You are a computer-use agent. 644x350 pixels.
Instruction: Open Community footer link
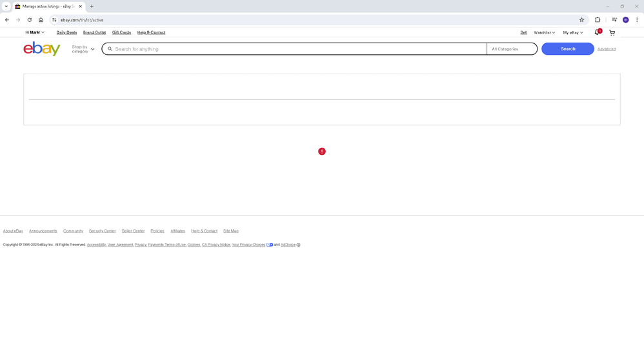click(73, 231)
